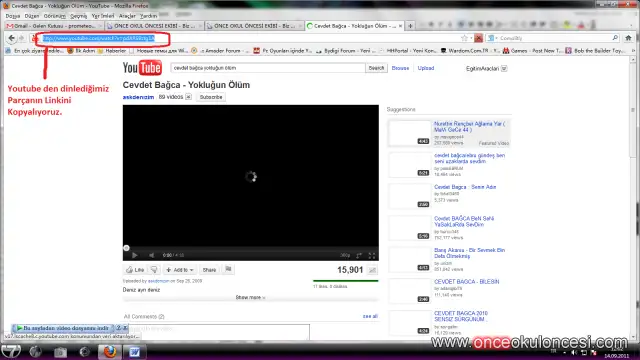Image resolution: width=640 pixels, height=360 pixels.
Task: Play the video with the play button
Action: [134, 255]
